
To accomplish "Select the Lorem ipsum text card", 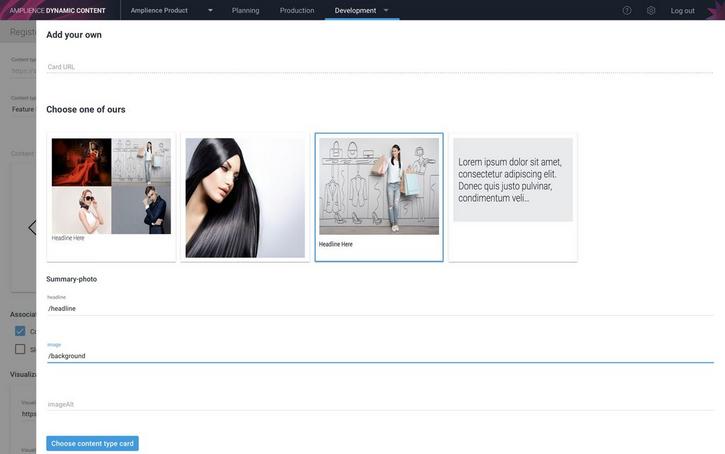I will (x=513, y=197).
